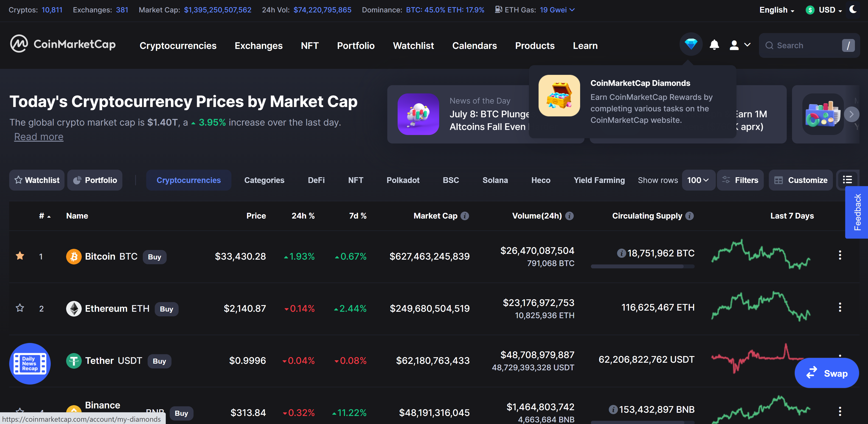Screen dimensions: 868x424
Task: Open Bitcoin row three-dot options menu
Action: [840, 255]
